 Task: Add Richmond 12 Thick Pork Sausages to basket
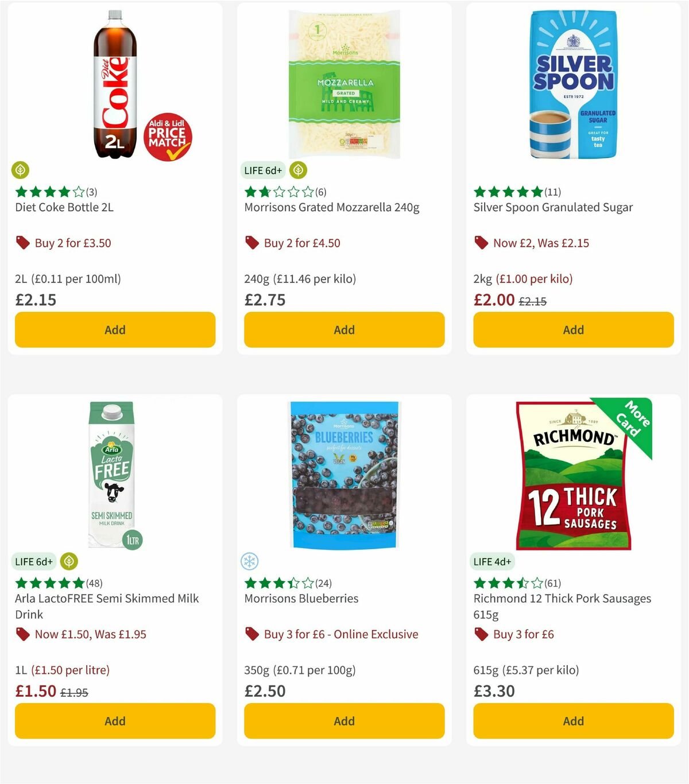(573, 721)
